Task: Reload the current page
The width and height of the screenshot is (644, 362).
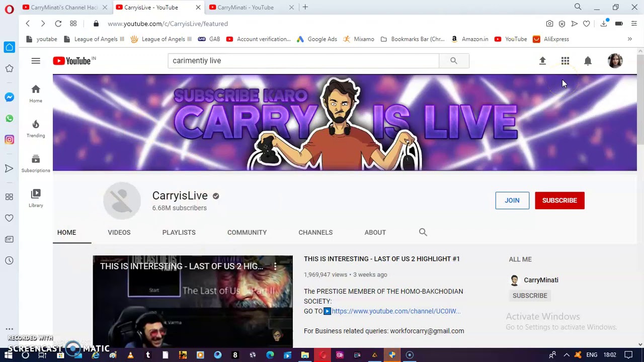Action: coord(58,24)
